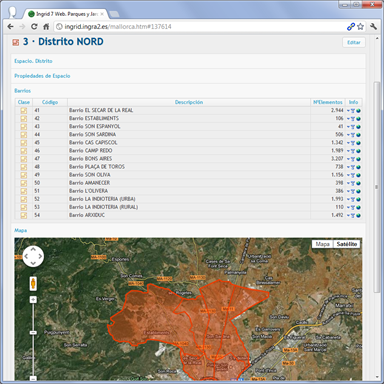384x384 pixels.
Task: Expand Propiedades de Espacio section
Action: pyautogui.click(x=42, y=76)
